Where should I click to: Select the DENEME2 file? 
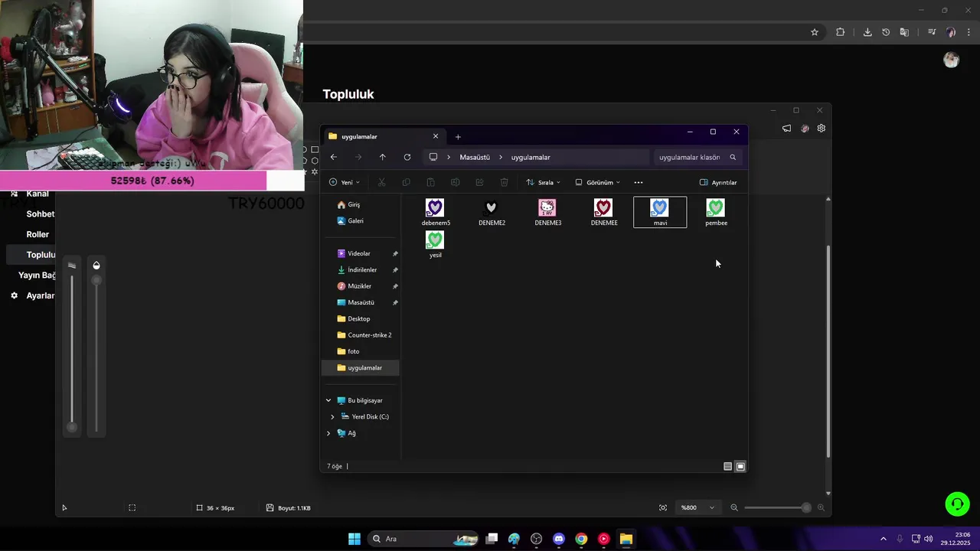click(492, 212)
